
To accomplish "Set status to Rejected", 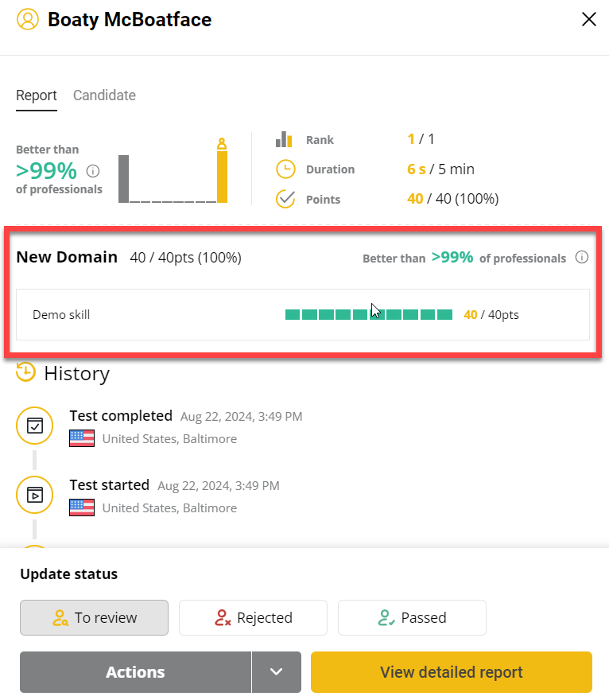I will point(253,617).
